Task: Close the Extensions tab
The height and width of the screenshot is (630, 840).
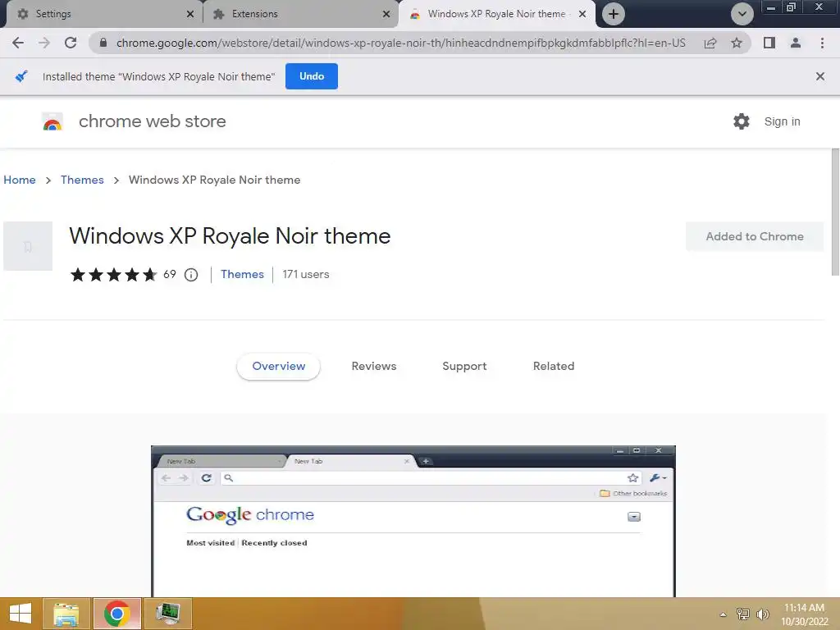Action: (386, 14)
